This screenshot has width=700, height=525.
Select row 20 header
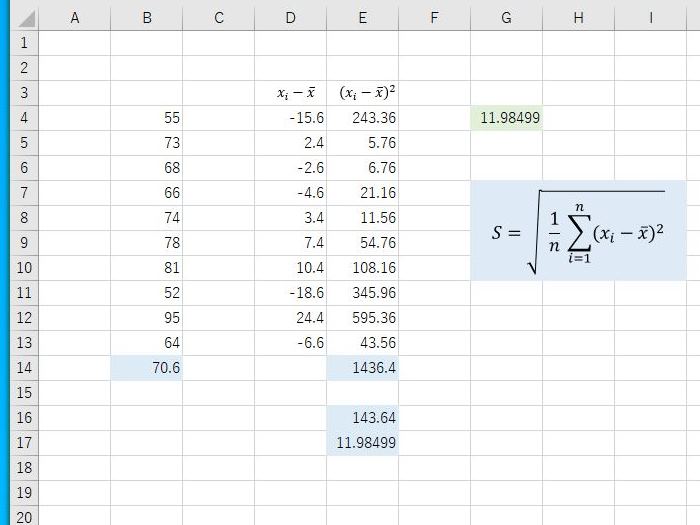(24, 516)
